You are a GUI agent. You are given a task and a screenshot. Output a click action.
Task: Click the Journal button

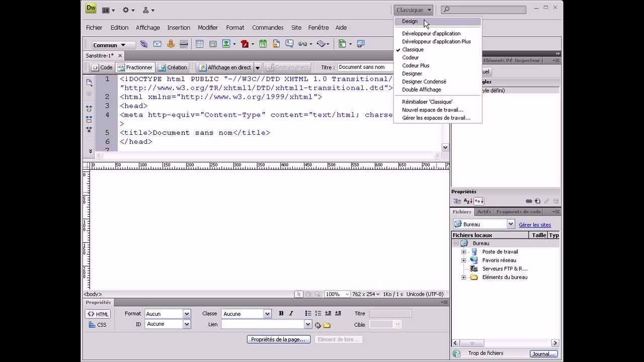click(x=543, y=353)
